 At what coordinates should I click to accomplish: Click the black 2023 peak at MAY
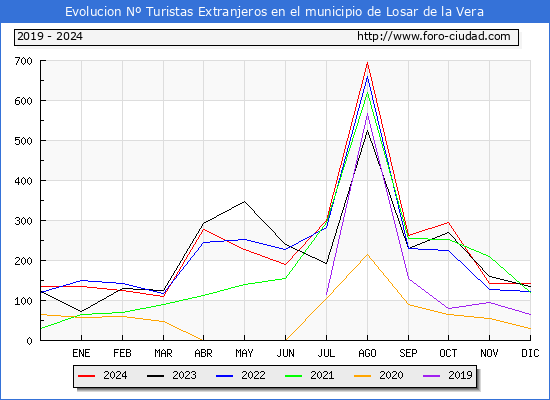244,201
